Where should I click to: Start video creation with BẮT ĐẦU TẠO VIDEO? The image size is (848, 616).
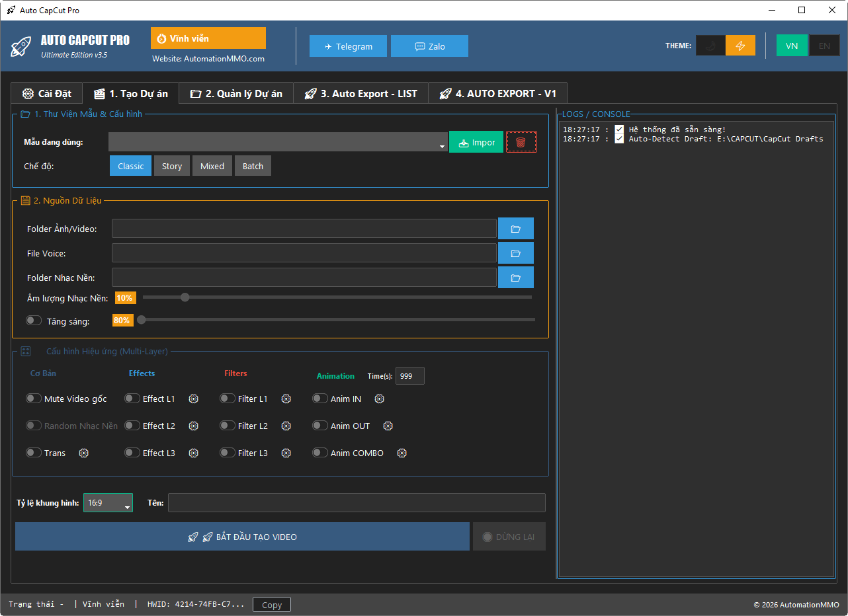[242, 537]
